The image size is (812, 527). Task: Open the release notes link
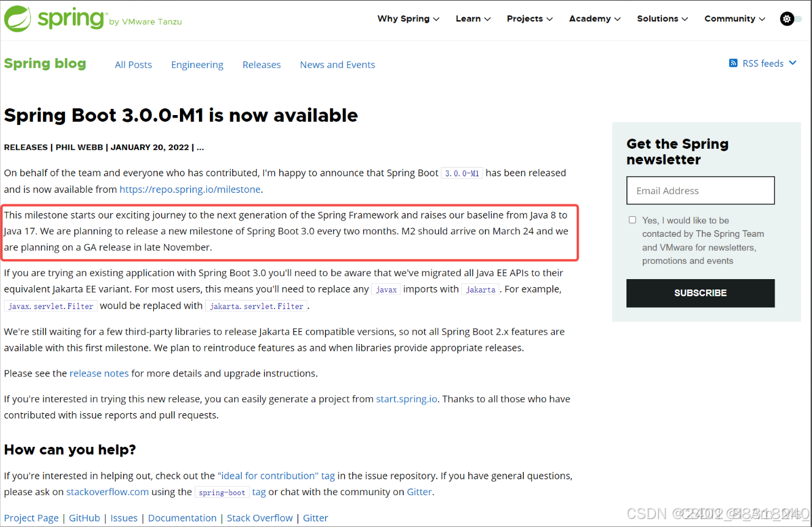(99, 373)
